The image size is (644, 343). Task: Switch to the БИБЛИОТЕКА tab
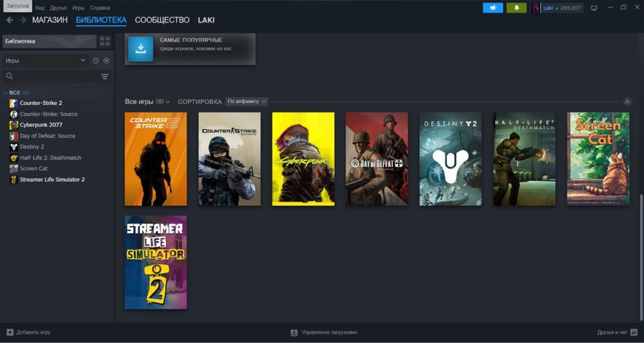tap(101, 20)
